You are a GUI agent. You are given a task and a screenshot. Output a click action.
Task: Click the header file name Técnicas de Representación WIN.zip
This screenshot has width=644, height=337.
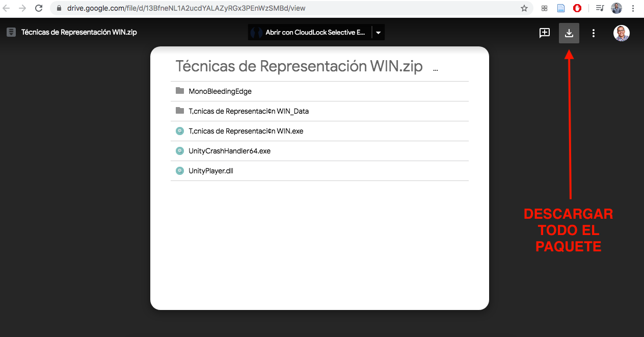(x=79, y=32)
